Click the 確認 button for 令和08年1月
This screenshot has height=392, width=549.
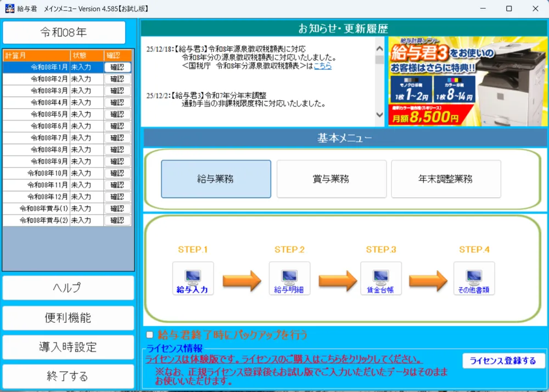point(119,67)
